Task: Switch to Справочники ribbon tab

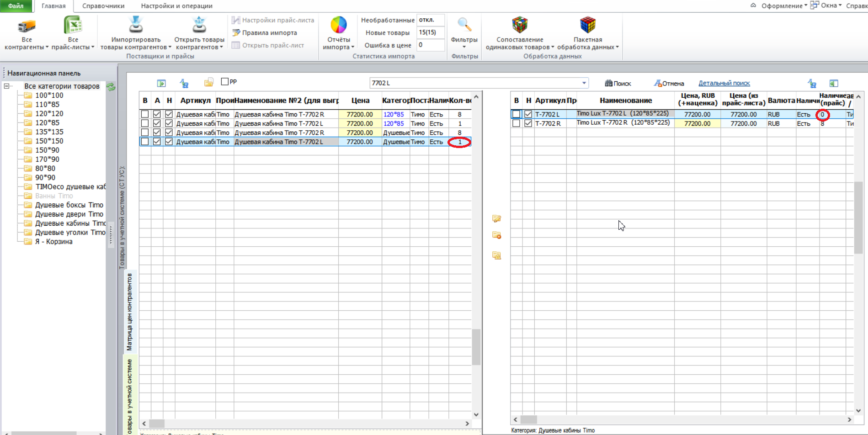Action: coord(103,6)
